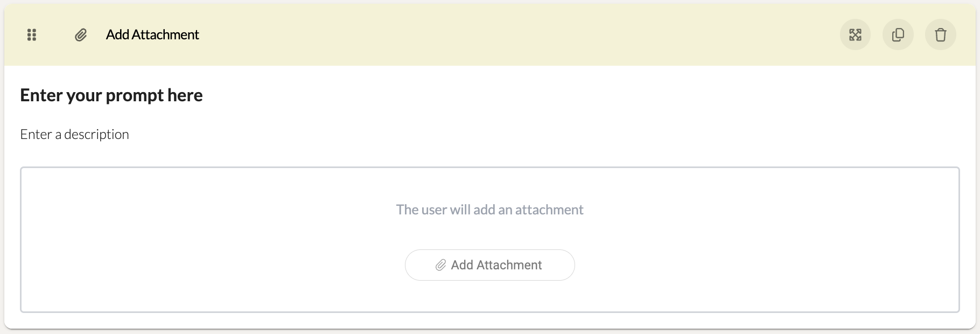Click the paperclip inside the Add Attachment button
Viewport: 980px width, 334px height.
[x=440, y=265]
